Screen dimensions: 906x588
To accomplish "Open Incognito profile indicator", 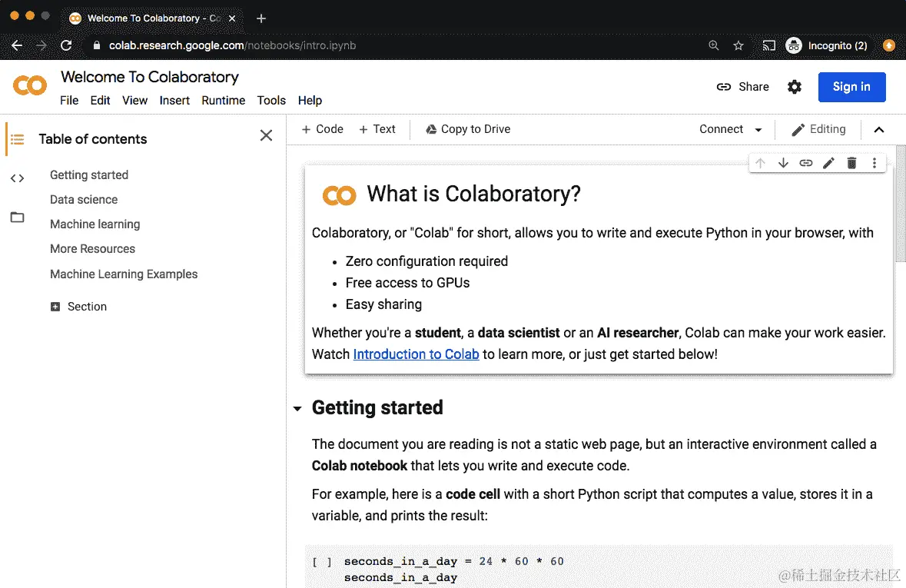I will [826, 45].
